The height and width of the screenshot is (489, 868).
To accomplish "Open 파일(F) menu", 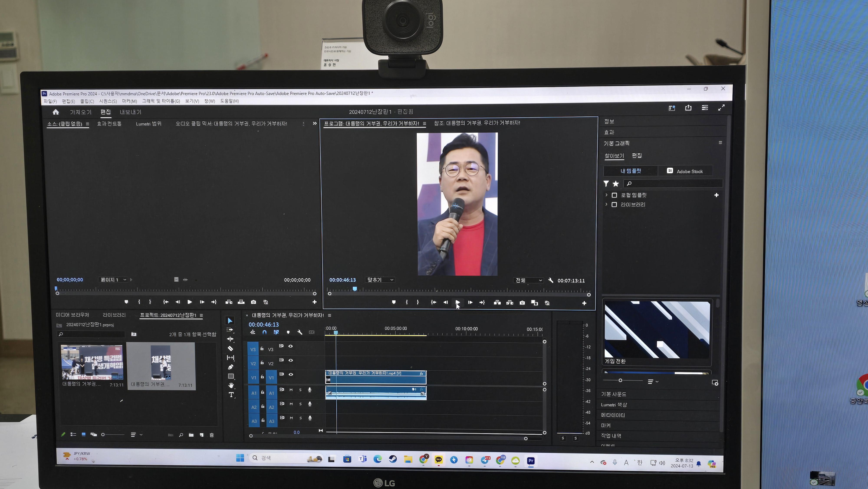I will pos(50,101).
